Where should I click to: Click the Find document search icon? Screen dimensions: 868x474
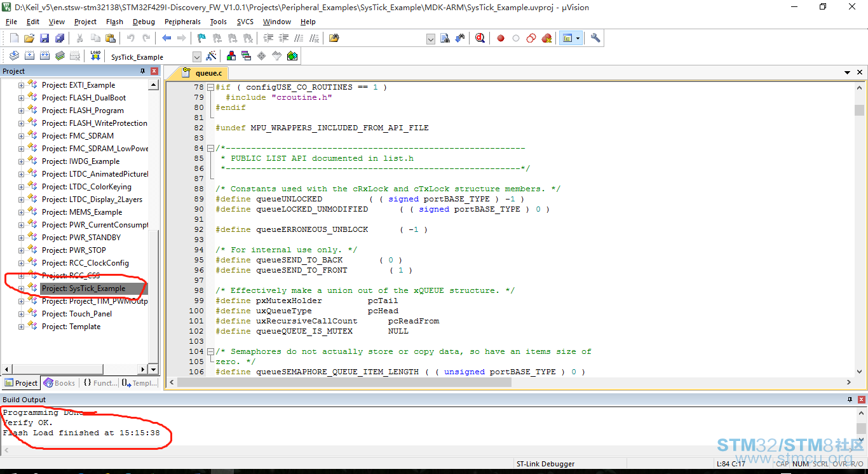(445, 38)
